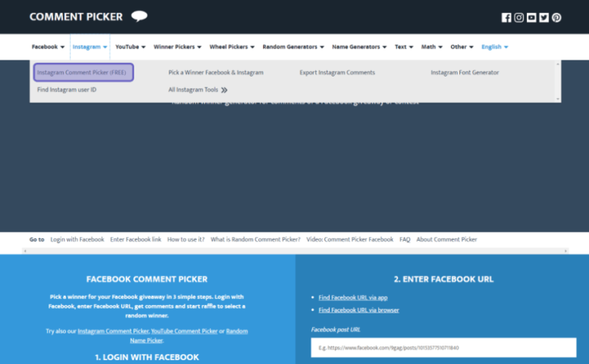This screenshot has width=589, height=364.
Task: Expand the Text navigation dropdown
Action: click(404, 47)
